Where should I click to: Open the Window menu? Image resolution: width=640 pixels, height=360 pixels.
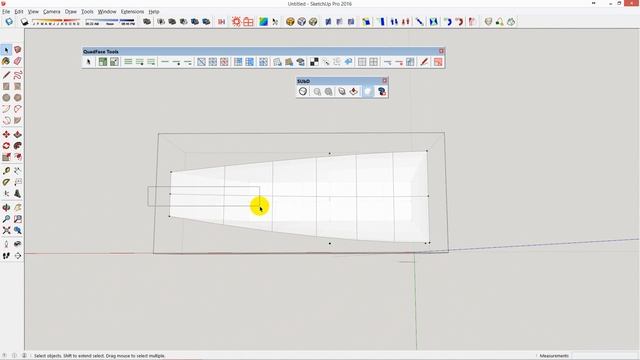coord(107,11)
